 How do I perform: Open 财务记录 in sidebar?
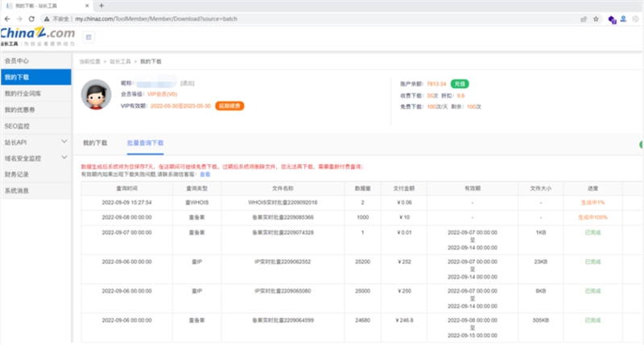click(35, 175)
